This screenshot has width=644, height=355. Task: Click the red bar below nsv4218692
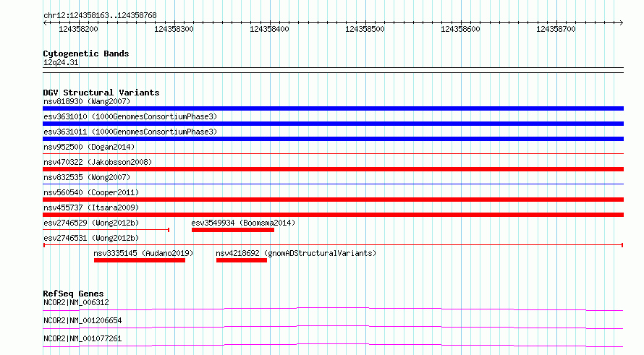(242, 260)
